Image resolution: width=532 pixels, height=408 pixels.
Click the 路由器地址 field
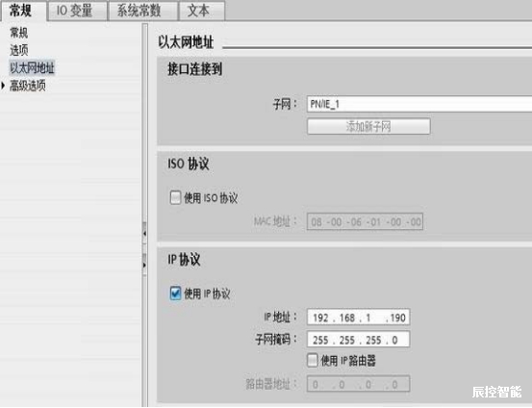pyautogui.click(x=358, y=384)
